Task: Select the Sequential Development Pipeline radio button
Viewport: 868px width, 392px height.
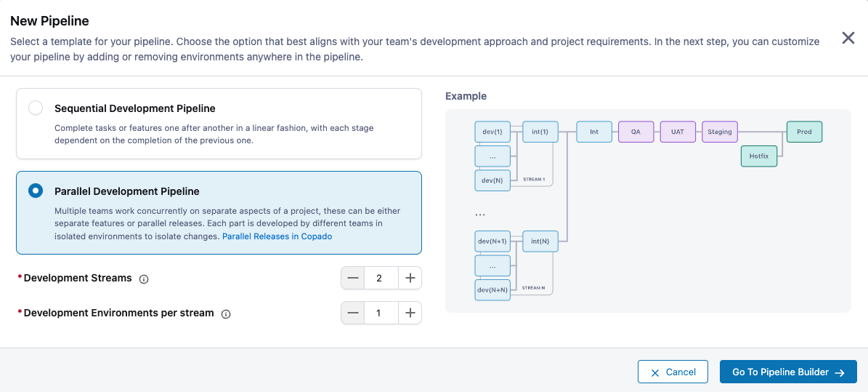Action: 36,108
